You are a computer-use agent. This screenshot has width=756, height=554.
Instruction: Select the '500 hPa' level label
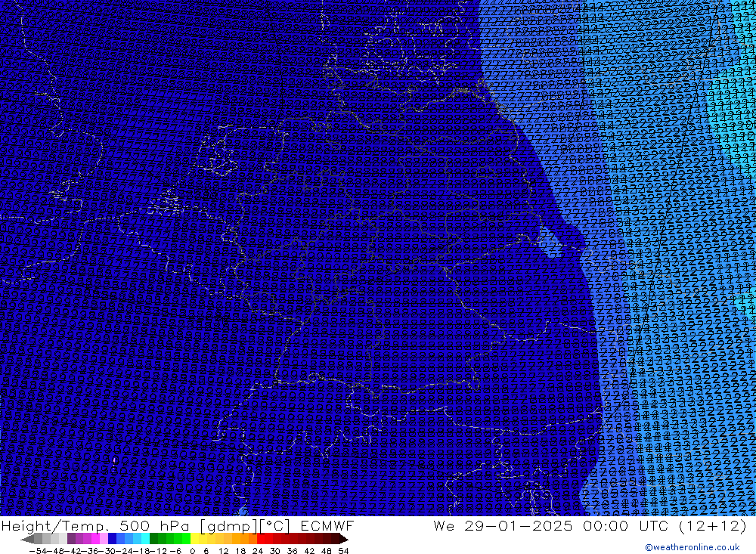(x=153, y=526)
